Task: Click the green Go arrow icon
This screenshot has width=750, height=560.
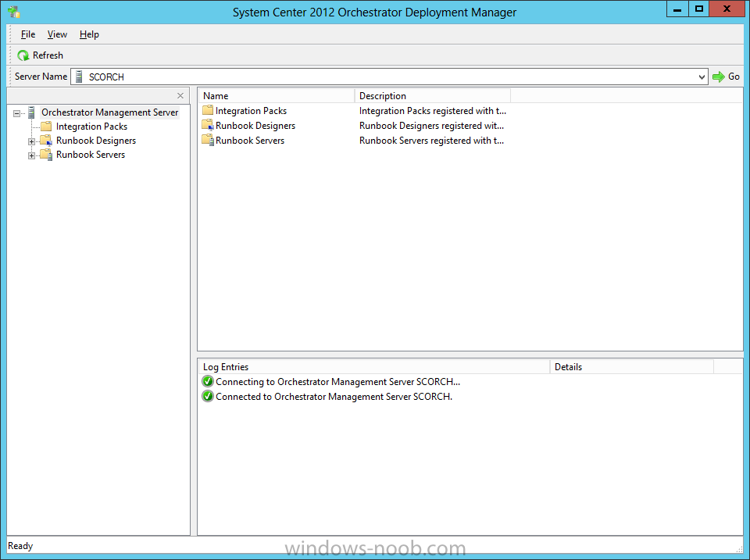Action: tap(719, 77)
